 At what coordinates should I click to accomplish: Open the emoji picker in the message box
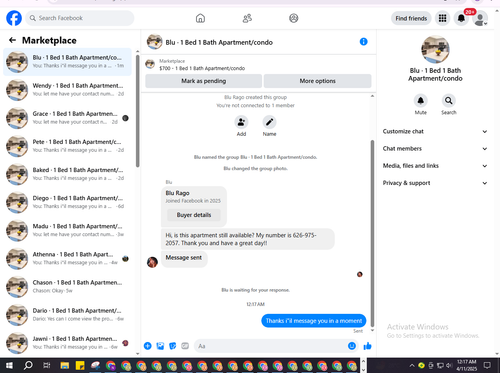(352, 346)
